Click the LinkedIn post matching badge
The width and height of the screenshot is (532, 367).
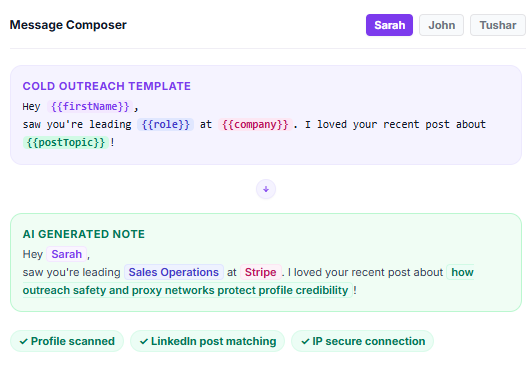[x=208, y=341]
